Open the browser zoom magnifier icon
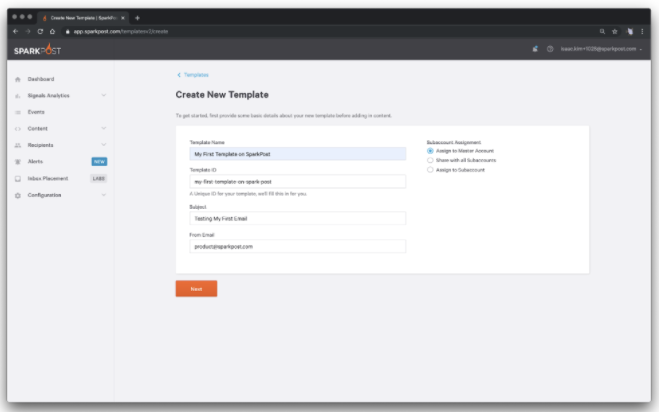The height and width of the screenshot is (412, 659). pyautogui.click(x=602, y=31)
